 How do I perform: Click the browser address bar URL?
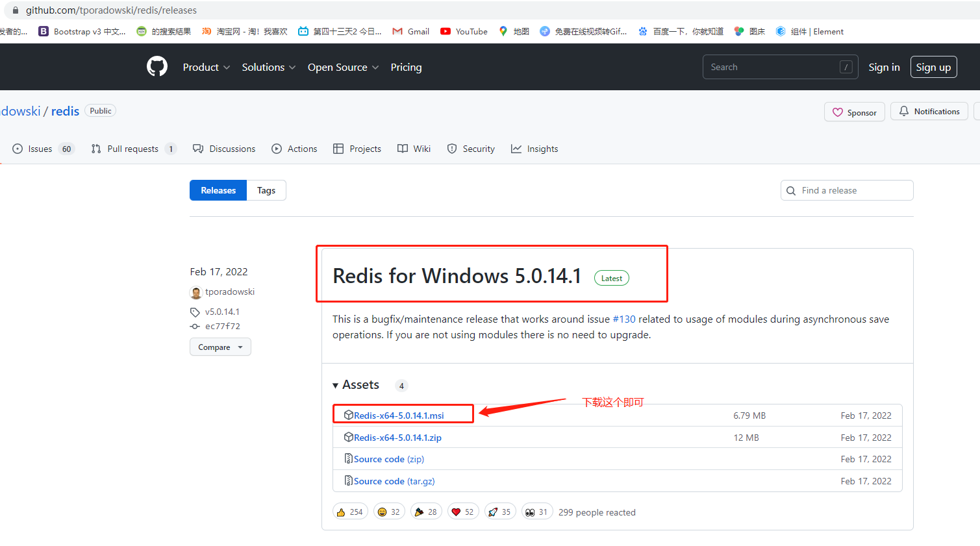111,10
